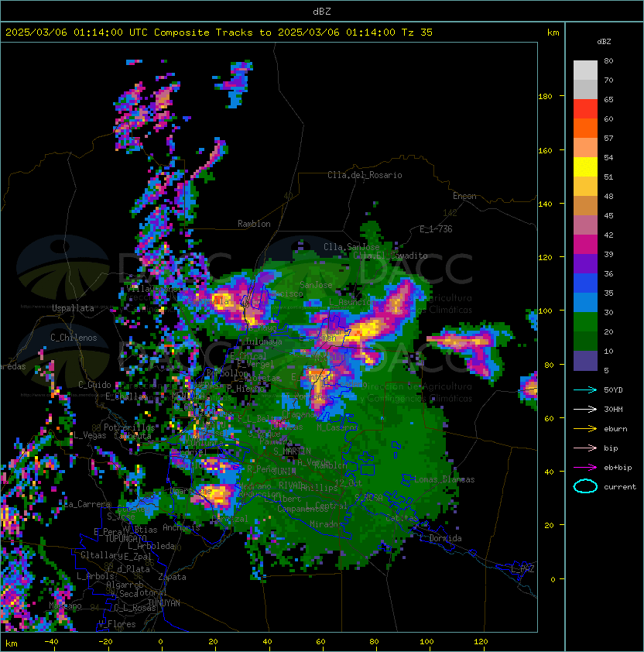
Task: Click the 'eburn' legend label
Action: coord(615,429)
